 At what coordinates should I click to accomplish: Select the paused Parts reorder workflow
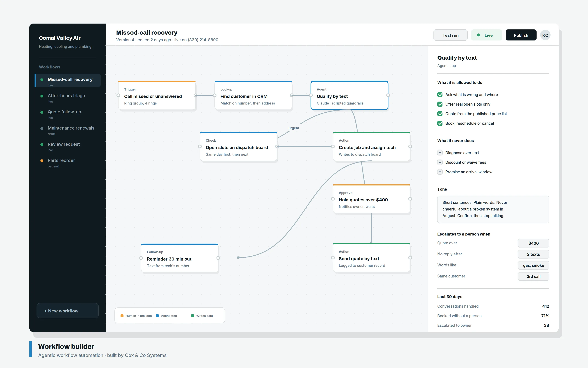coord(68,163)
